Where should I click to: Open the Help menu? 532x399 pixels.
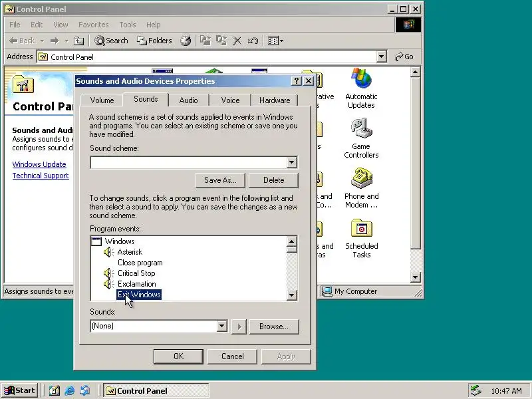(153, 25)
